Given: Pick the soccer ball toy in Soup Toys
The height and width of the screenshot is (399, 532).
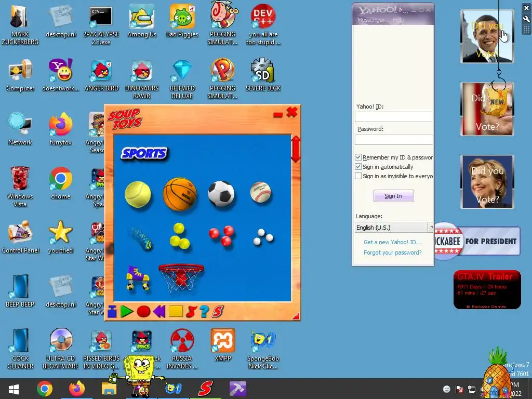Looking at the screenshot, I should point(221,194).
